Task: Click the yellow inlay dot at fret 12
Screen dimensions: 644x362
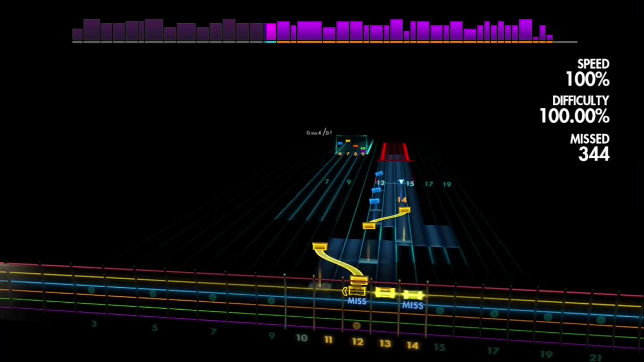Action: [357, 326]
